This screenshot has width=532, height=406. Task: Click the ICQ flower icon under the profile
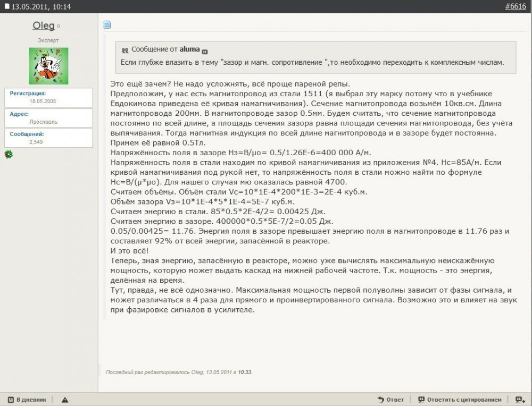(8, 154)
